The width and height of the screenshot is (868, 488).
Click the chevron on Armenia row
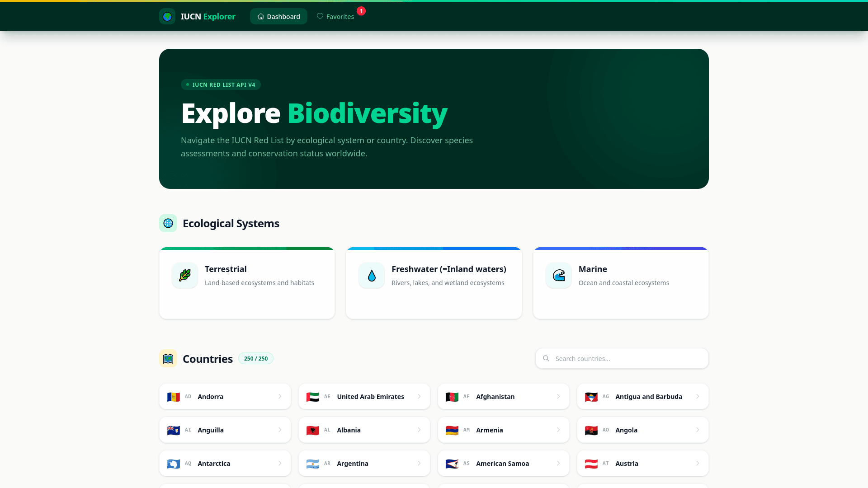pyautogui.click(x=558, y=430)
